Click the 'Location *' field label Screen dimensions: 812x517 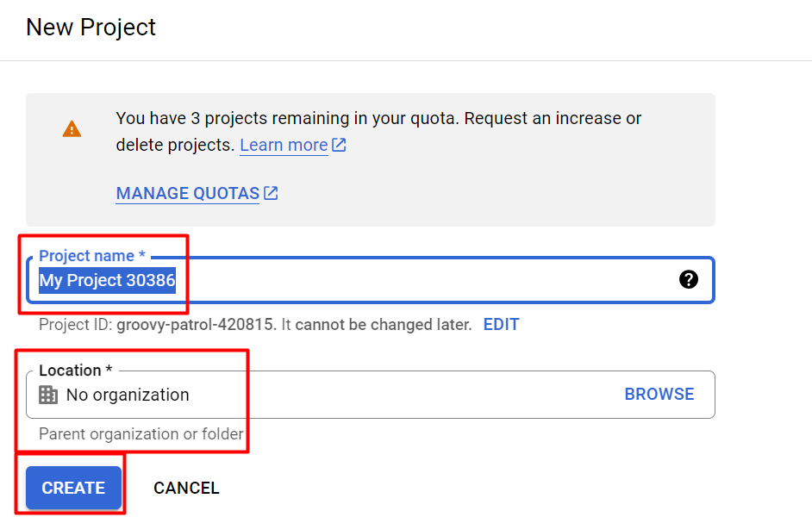[76, 371]
